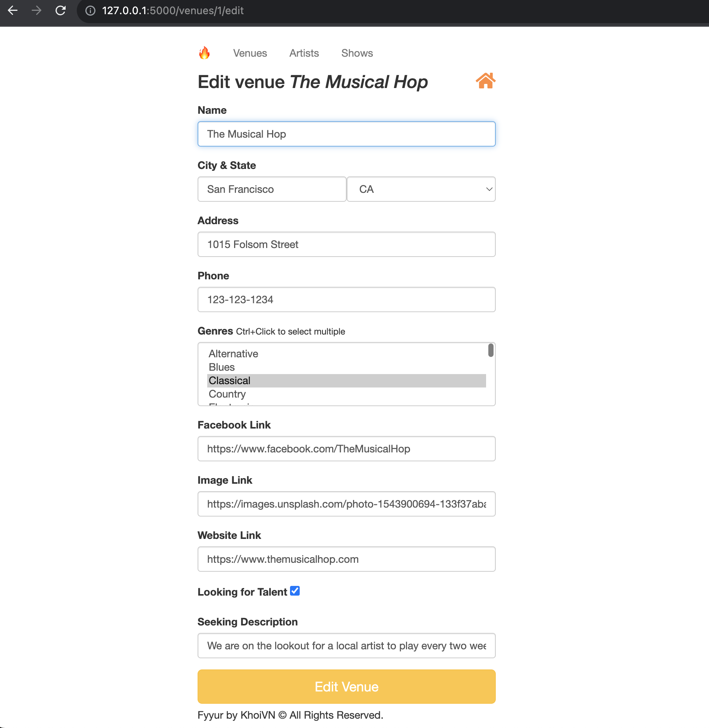Click the Looking for Talent label
Image resolution: width=709 pixels, height=728 pixels.
click(x=242, y=592)
